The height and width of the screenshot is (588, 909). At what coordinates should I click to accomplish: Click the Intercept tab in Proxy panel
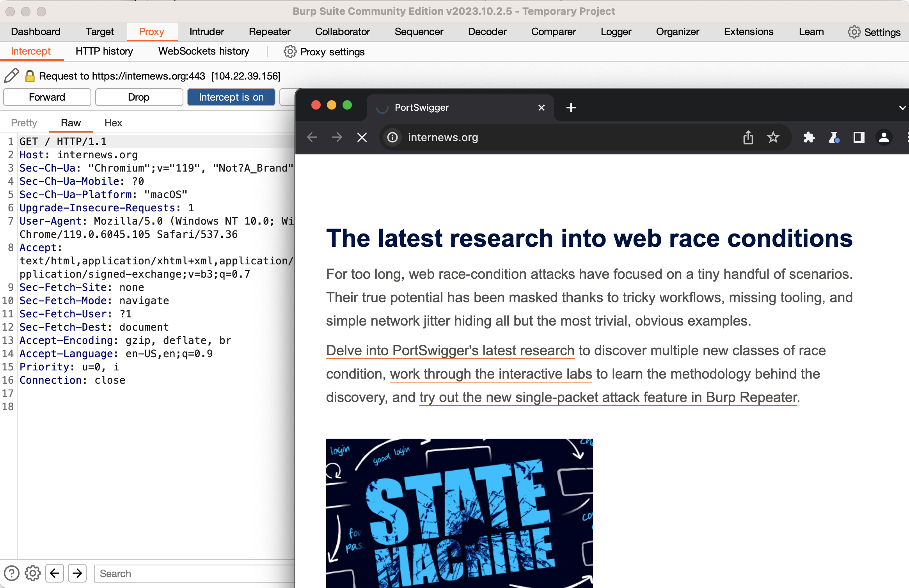(31, 51)
